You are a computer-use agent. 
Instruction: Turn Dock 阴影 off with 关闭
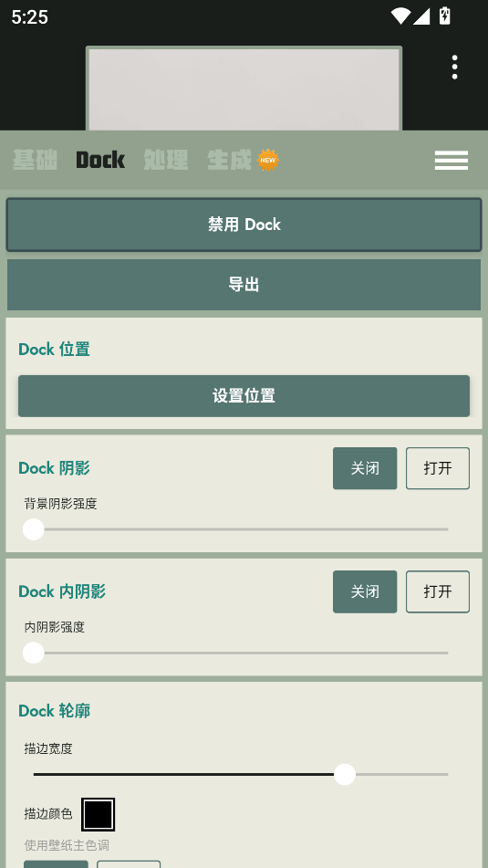pos(365,468)
